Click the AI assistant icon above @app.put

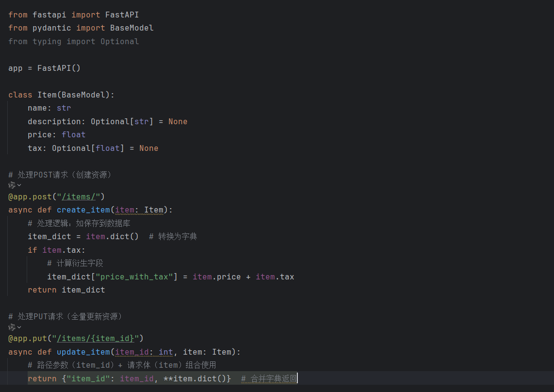pyautogui.click(x=12, y=327)
